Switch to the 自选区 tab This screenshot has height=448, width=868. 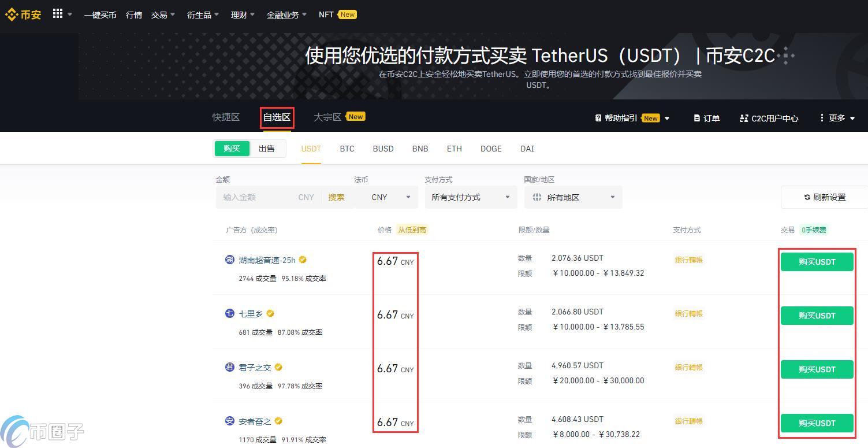pos(277,117)
